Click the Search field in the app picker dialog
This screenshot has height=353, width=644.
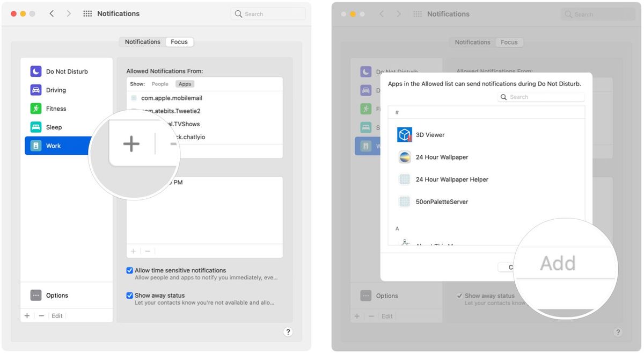[x=541, y=97]
